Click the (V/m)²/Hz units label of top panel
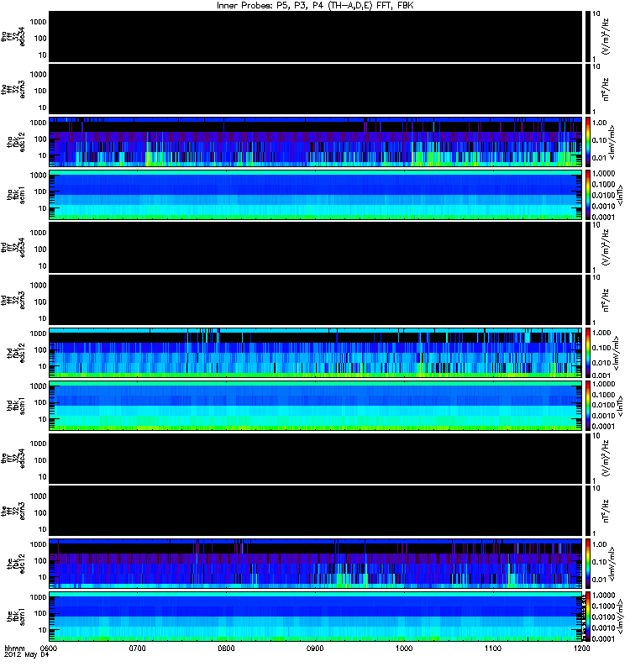The image size is (630, 672). pyautogui.click(x=606, y=36)
